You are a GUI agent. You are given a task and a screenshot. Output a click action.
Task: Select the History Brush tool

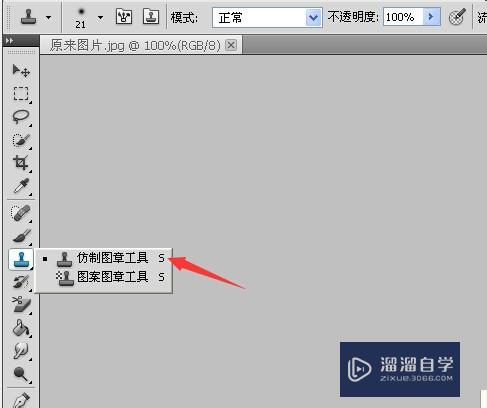[x=21, y=282]
